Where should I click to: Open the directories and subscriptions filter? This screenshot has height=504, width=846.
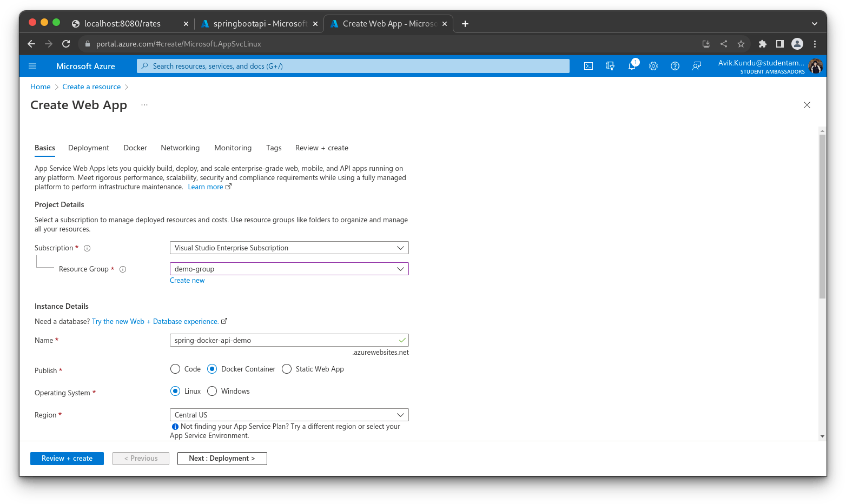(610, 66)
